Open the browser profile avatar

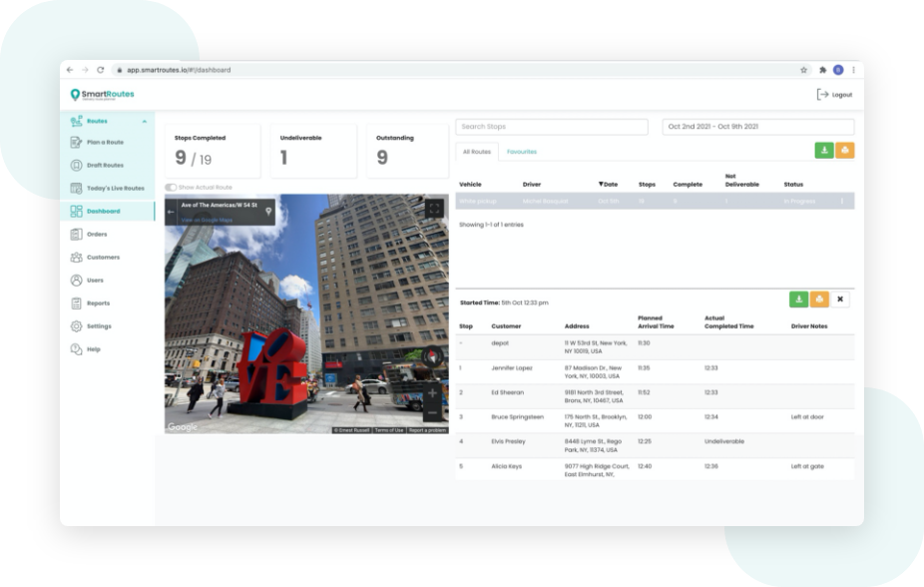point(838,70)
